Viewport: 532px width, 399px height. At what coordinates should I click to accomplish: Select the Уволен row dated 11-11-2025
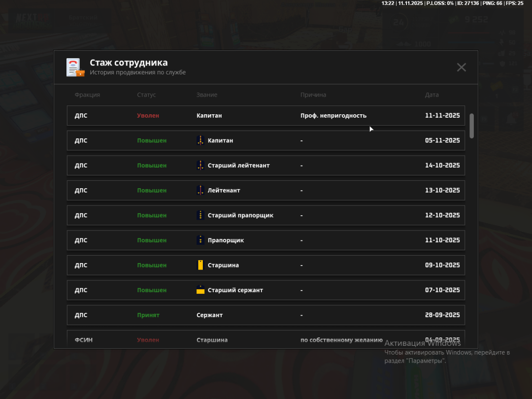pos(266,116)
